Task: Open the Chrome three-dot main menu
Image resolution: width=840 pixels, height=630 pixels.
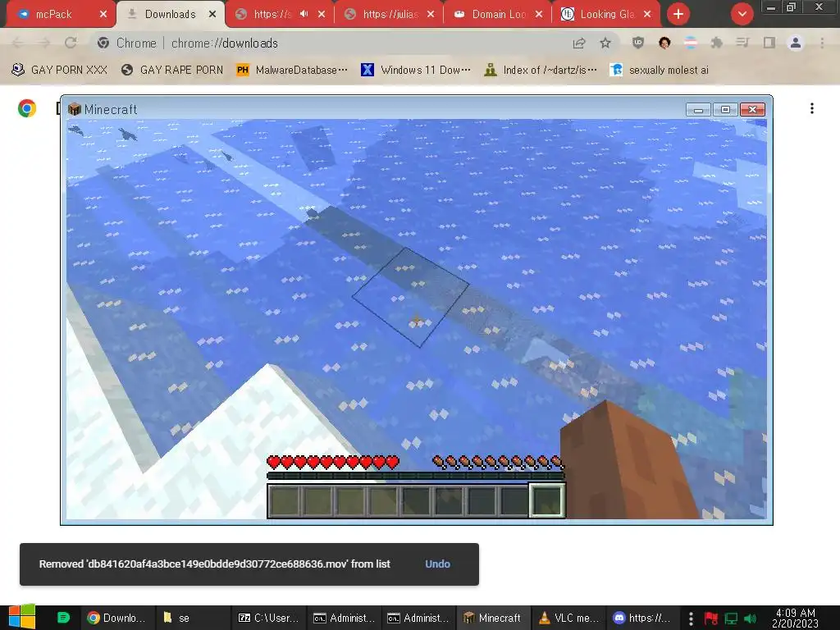Action: click(822, 43)
